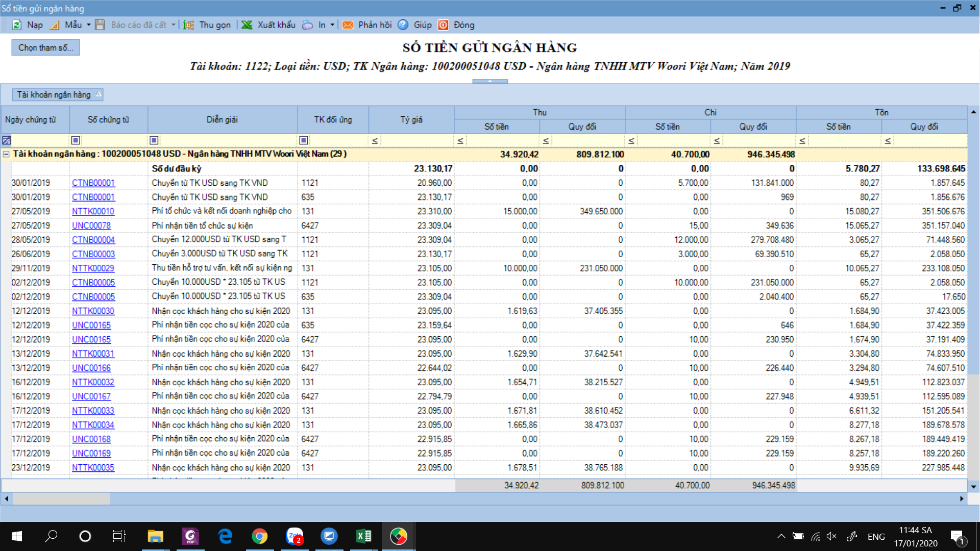Open Microsoft Edge from taskbar
Viewport: 980px width, 551px height.
tap(225, 536)
